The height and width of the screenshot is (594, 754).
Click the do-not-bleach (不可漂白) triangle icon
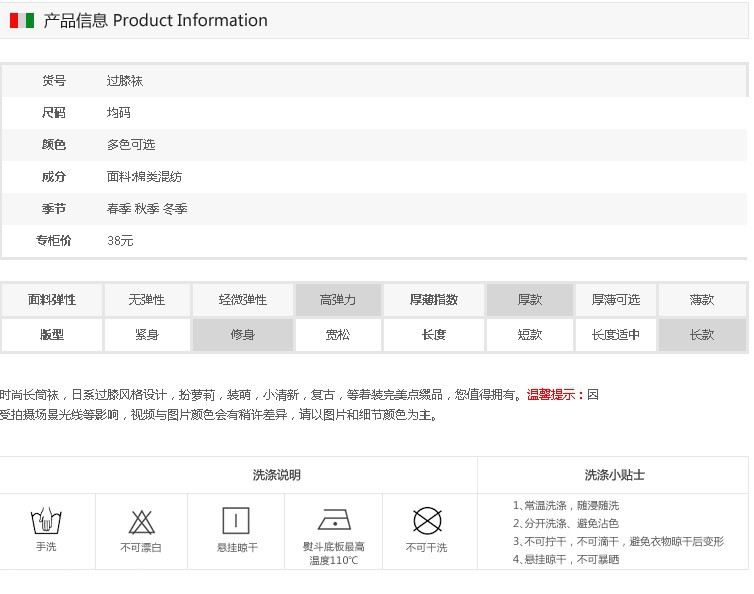coord(141,521)
